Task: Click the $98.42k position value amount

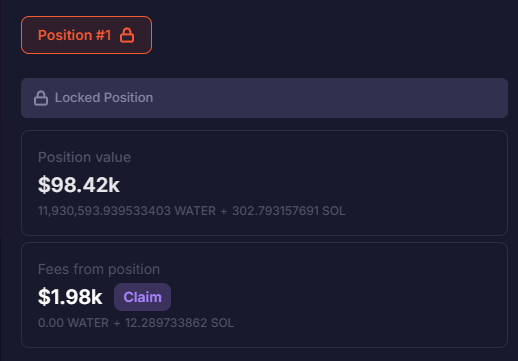Action: (x=79, y=185)
